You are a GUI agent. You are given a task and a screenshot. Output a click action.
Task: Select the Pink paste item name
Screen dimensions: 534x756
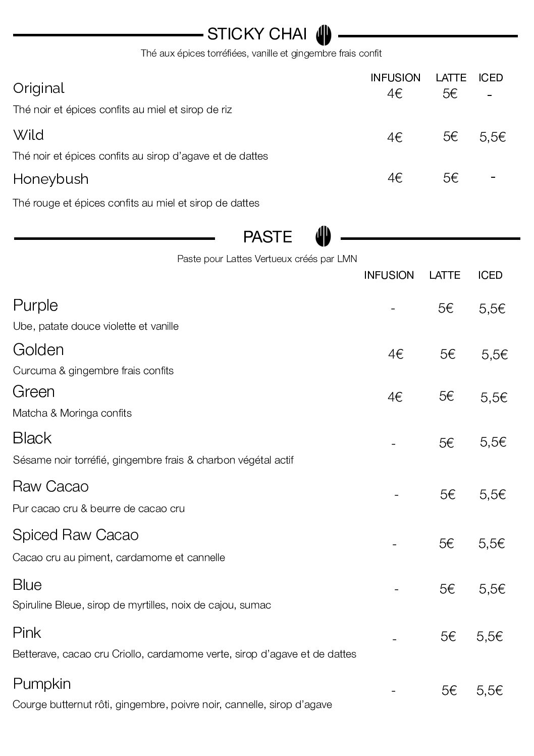27,633
